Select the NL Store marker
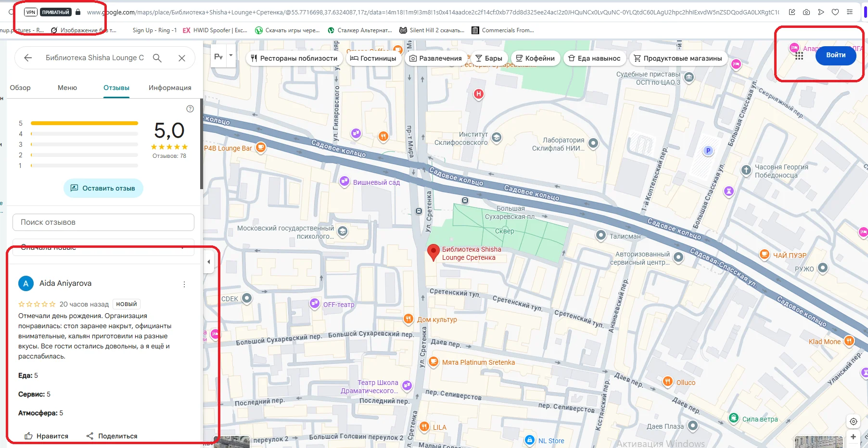 click(530, 440)
